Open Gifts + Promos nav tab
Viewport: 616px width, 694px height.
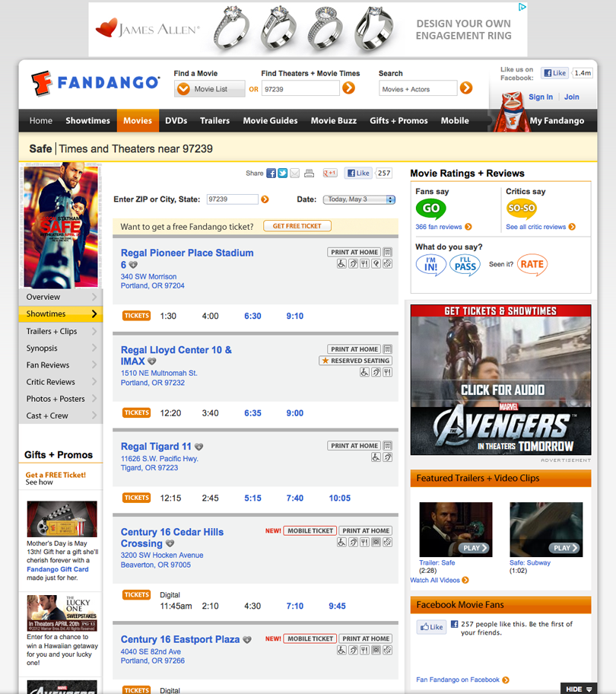[x=398, y=120]
